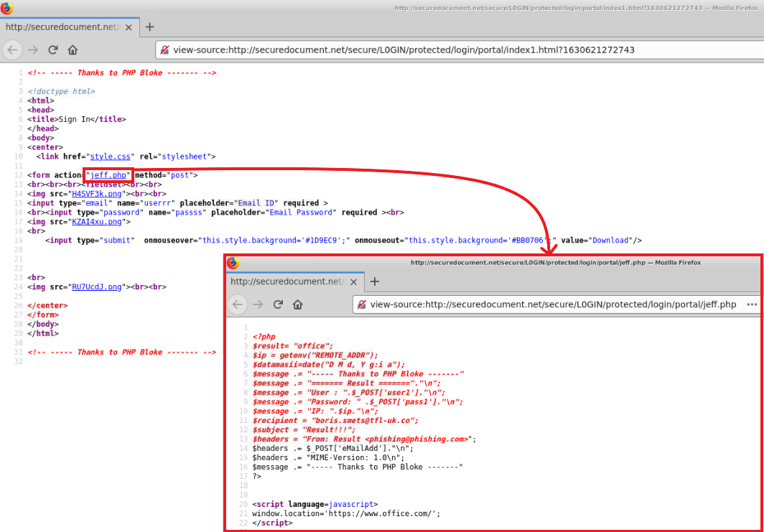Viewport: 764px width, 532px height.
Task: Reload the page in main Firefox window
Action: point(53,50)
